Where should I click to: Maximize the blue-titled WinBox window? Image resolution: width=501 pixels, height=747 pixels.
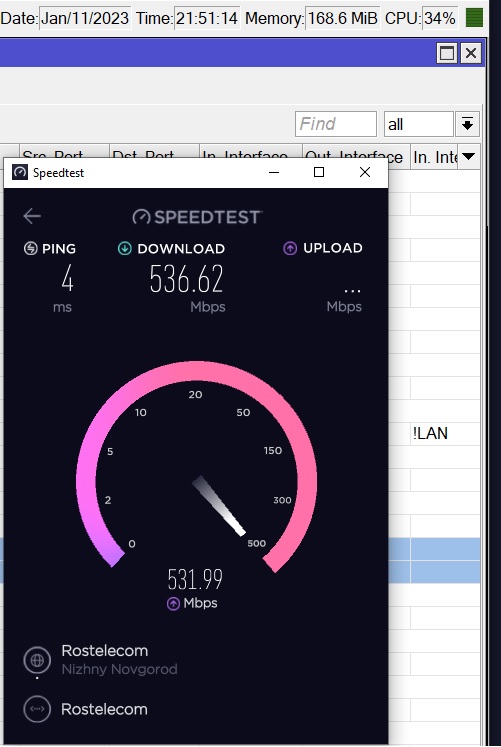pos(447,53)
